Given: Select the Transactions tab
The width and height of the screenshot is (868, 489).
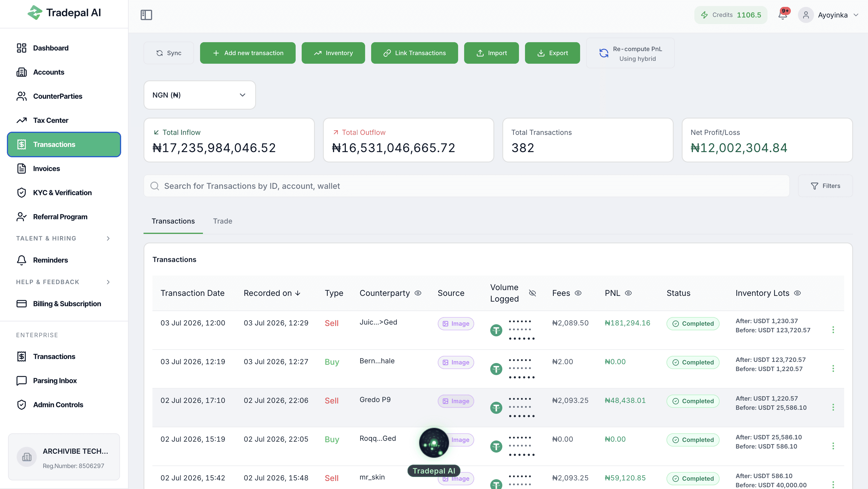Looking at the screenshot, I should (173, 221).
